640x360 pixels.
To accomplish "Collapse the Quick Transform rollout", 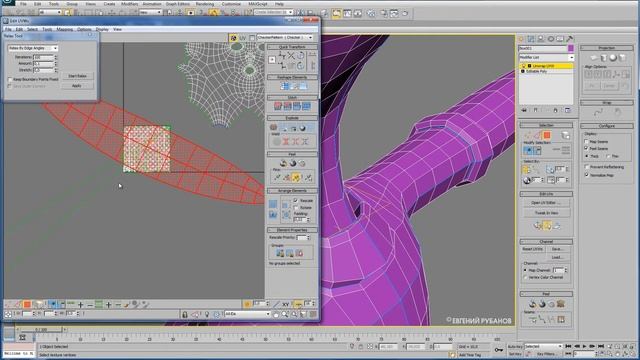I will click(292, 47).
